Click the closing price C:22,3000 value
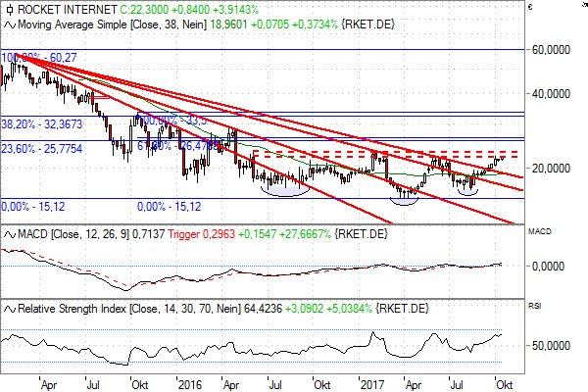This screenshot has height=392, width=588. pos(144,10)
